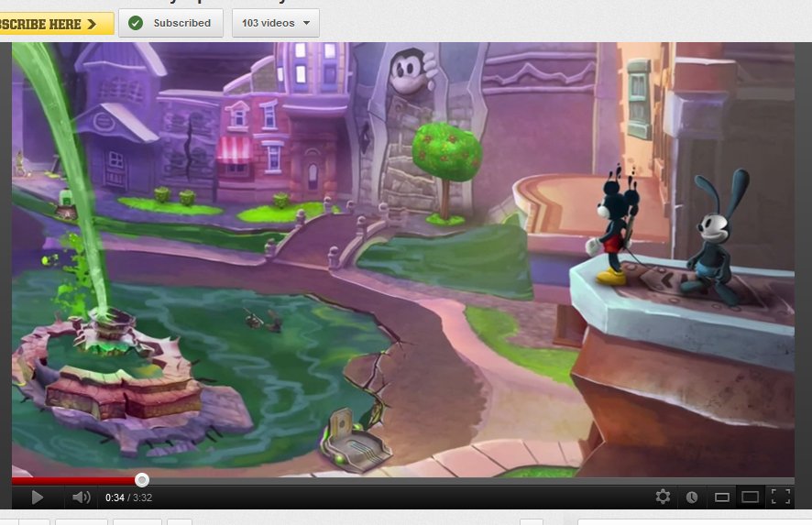The height and width of the screenshot is (525, 812).
Task: Seek back on the red played progress bar
Action: pos(73,480)
